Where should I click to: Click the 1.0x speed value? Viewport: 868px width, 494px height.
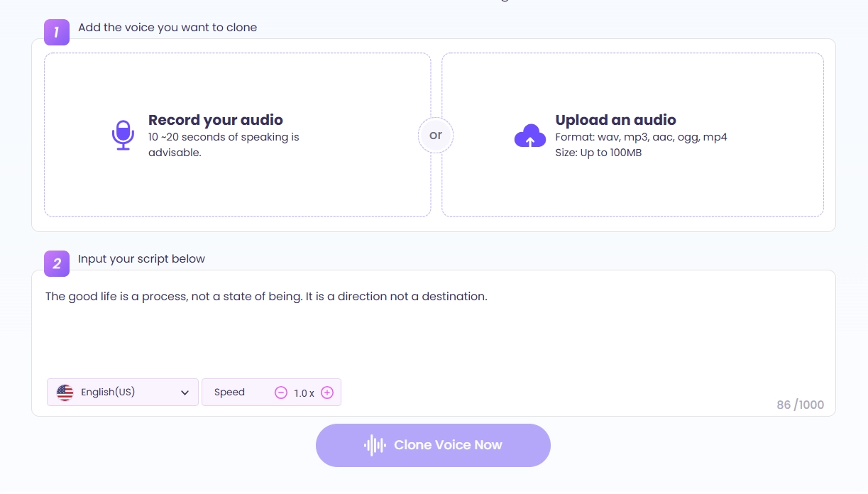tap(304, 393)
